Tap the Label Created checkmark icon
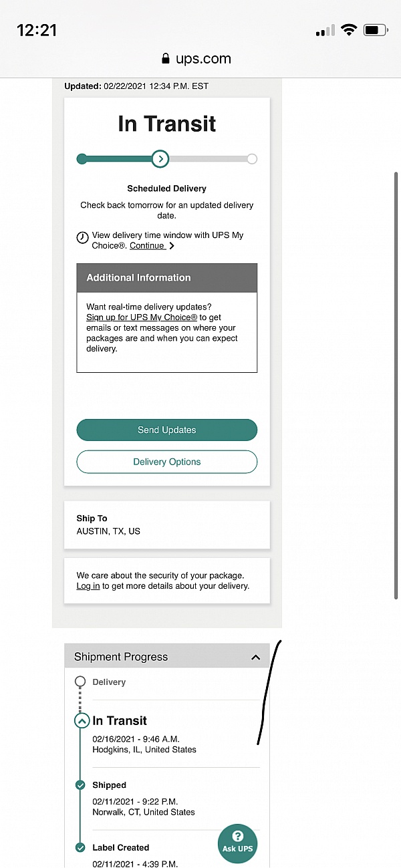The height and width of the screenshot is (868, 401). pos(81,847)
